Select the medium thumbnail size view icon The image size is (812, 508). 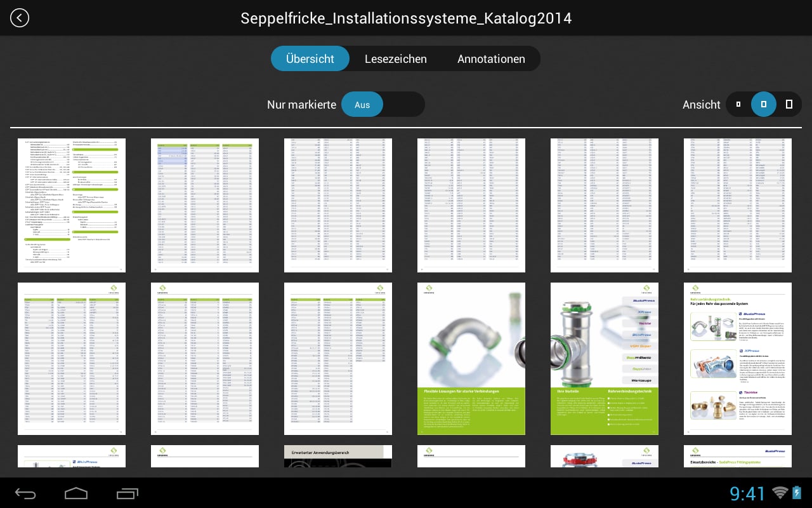click(764, 104)
